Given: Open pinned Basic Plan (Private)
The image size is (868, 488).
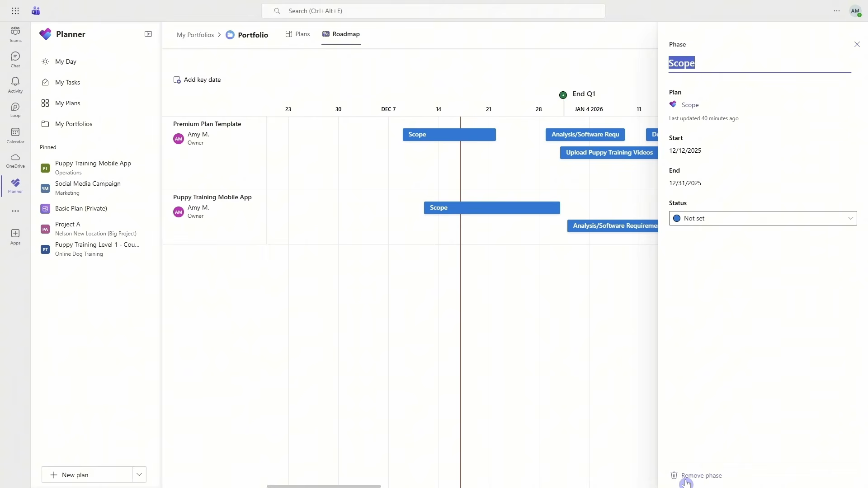Looking at the screenshot, I should pyautogui.click(x=81, y=208).
